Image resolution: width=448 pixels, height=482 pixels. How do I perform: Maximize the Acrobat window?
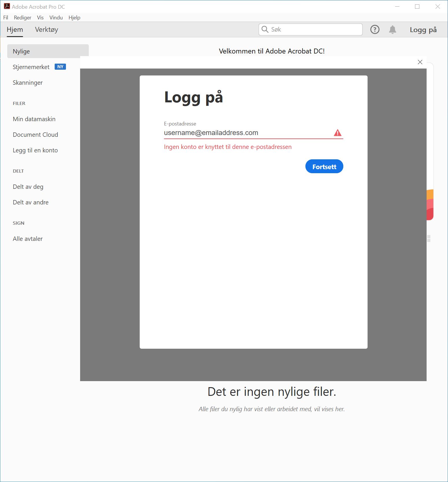pos(417,6)
